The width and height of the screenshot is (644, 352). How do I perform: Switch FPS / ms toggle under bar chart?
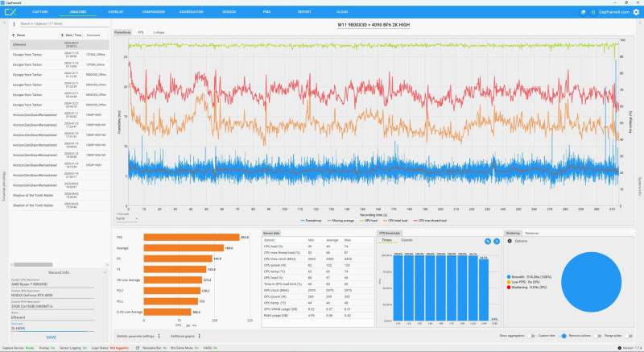click(186, 325)
